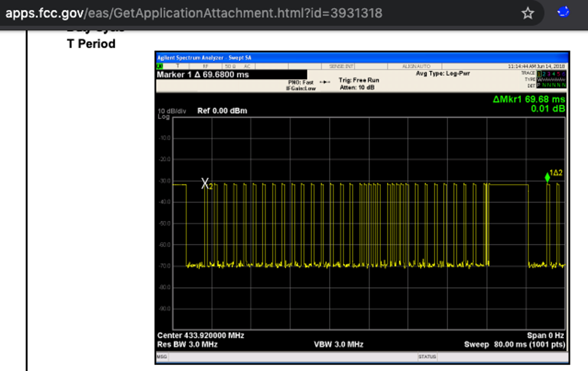Screen dimensions: 588x371
Task: Click the green "0.01 dB" delta value
Action: click(548, 109)
